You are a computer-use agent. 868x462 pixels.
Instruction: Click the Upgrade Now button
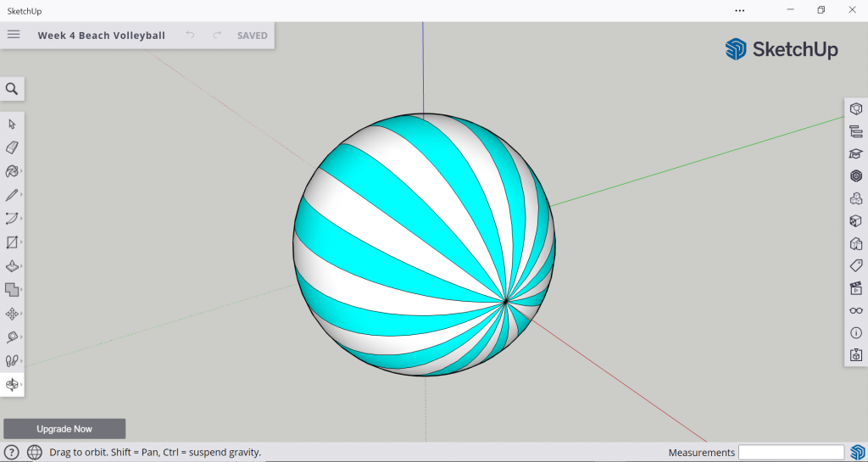(64, 429)
